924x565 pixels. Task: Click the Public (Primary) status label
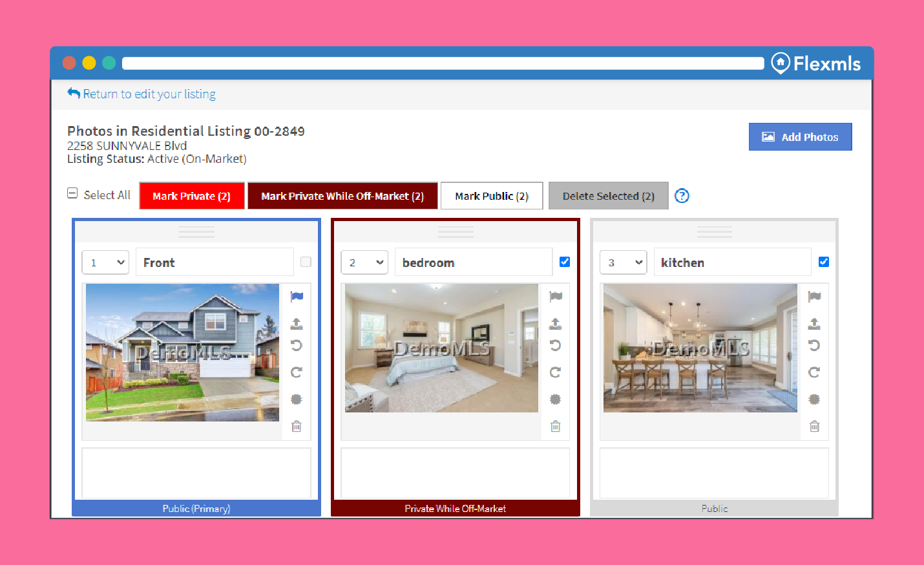(x=196, y=509)
